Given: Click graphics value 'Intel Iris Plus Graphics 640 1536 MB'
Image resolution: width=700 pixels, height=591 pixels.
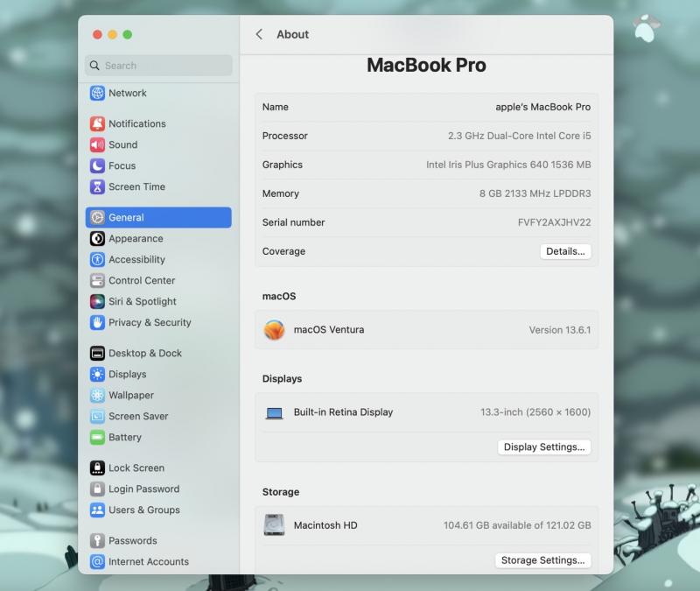Looking at the screenshot, I should 508,165.
